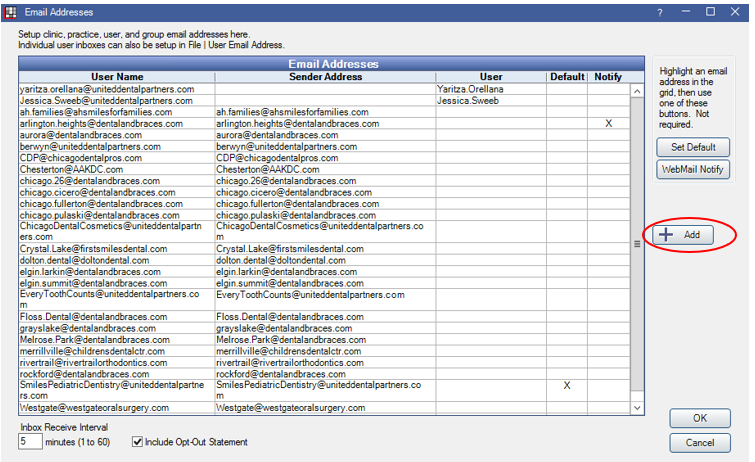Image resolution: width=755 pixels, height=462 pixels.
Task: Select user name ChicagoDentalCosmetics@uniteddentalpartners.com
Action: [x=111, y=231]
